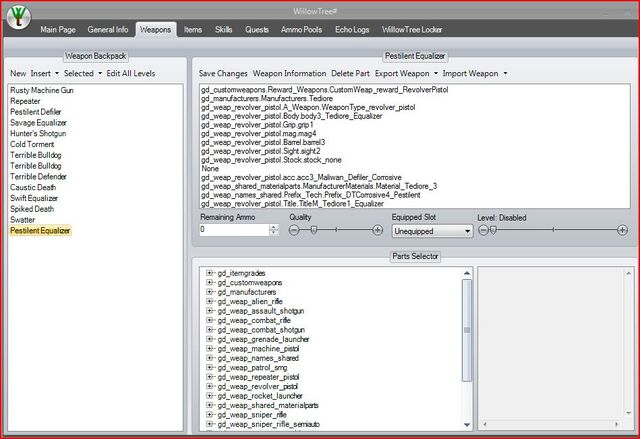The height and width of the screenshot is (439, 640).
Task: Click Edit All Levels
Action: point(131,73)
